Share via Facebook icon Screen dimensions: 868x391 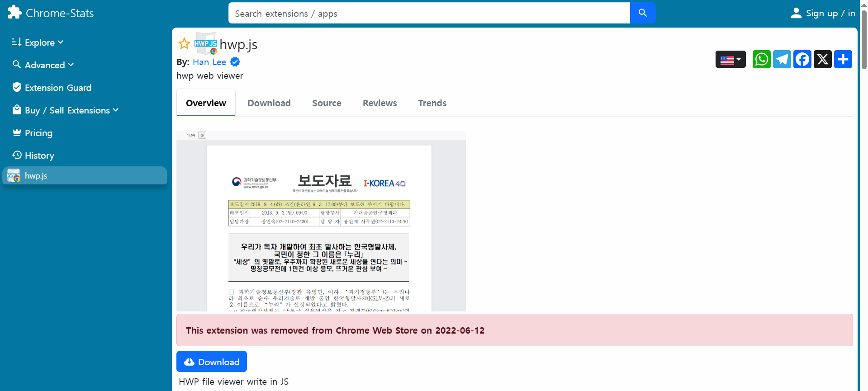pos(802,59)
